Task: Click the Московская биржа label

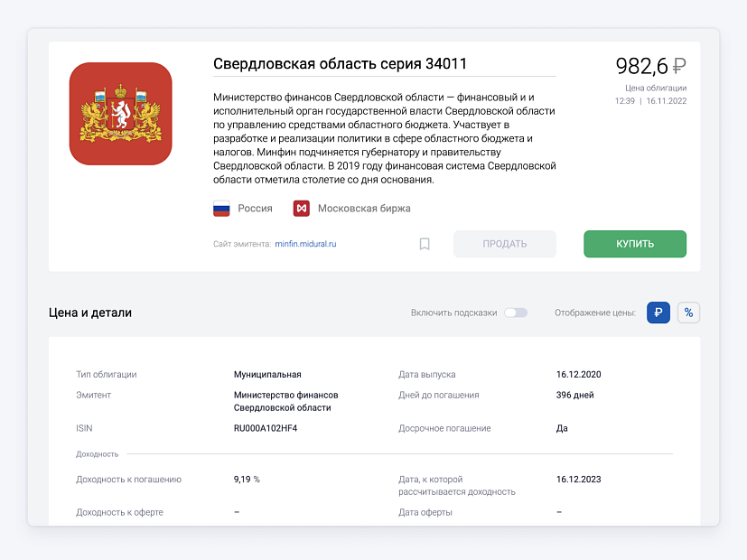Action: [x=364, y=209]
